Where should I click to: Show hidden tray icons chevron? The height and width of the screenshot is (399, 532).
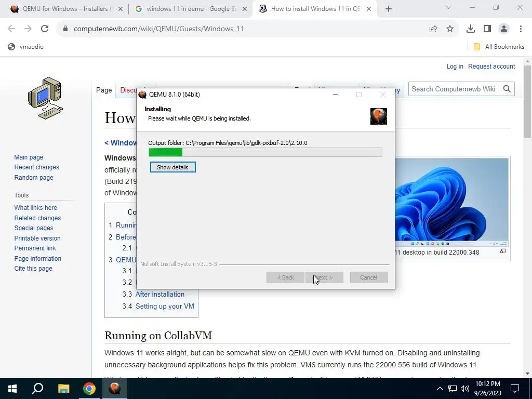440,389
